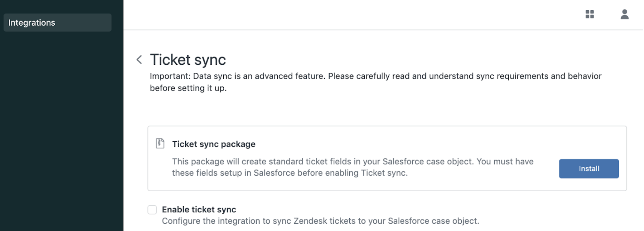The image size is (644, 231).
Task: Click the zip package icon beside Ticket sync package
Action: [x=160, y=144]
